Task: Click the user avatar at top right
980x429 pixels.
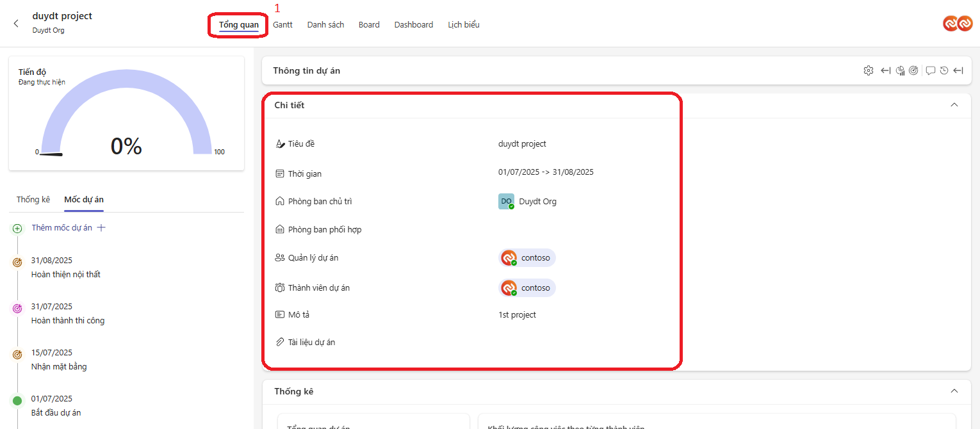Action: coord(958,24)
